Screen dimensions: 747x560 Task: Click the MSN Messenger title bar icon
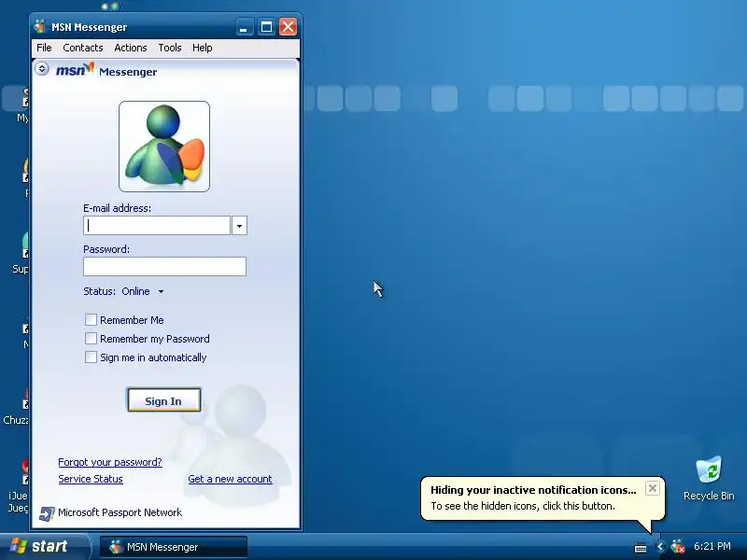point(40,27)
